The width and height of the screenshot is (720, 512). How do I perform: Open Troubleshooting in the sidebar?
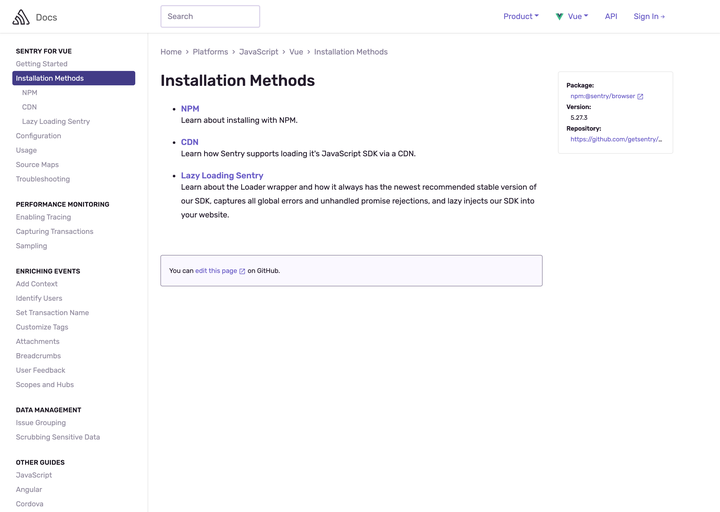[x=43, y=179]
